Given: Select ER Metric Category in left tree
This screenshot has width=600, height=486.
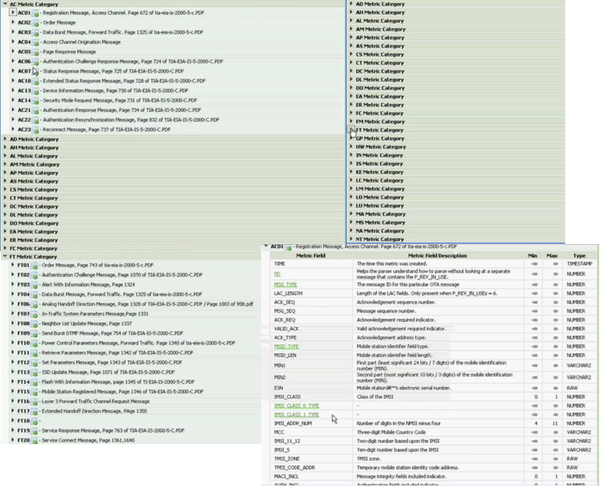Looking at the screenshot, I should pos(34,240).
